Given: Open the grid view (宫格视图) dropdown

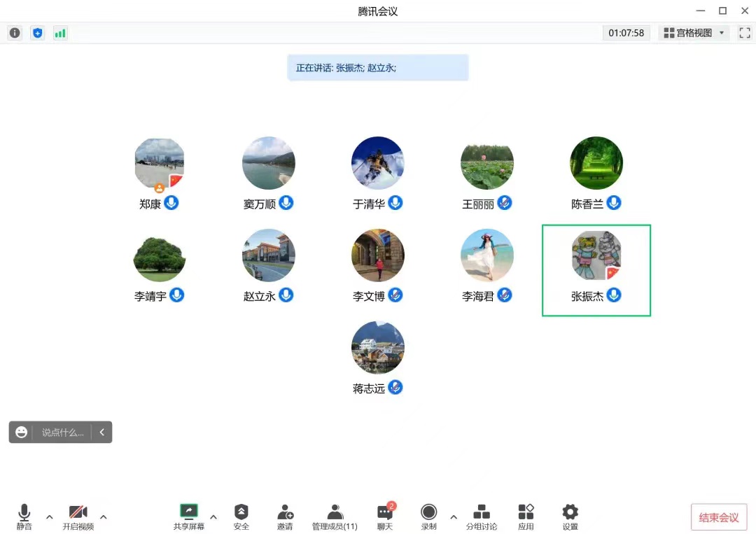Looking at the screenshot, I should (x=695, y=33).
